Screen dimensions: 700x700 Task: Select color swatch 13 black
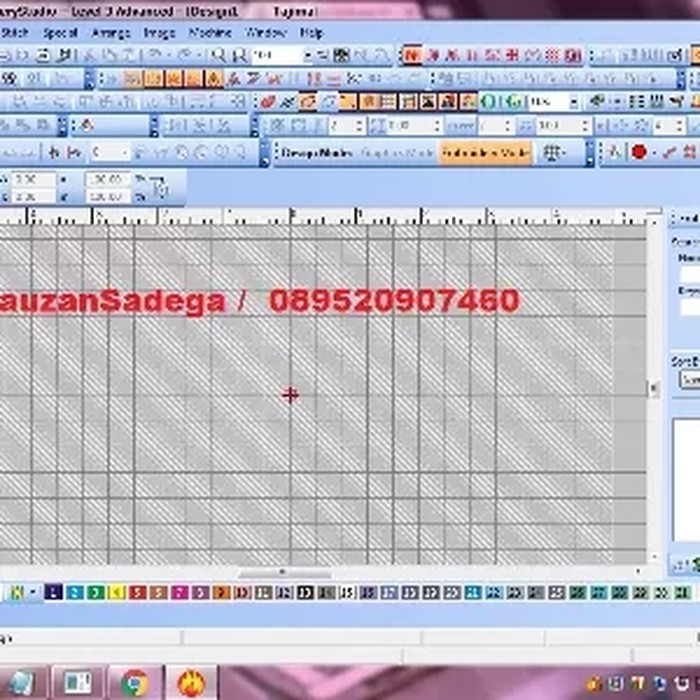[x=305, y=593]
